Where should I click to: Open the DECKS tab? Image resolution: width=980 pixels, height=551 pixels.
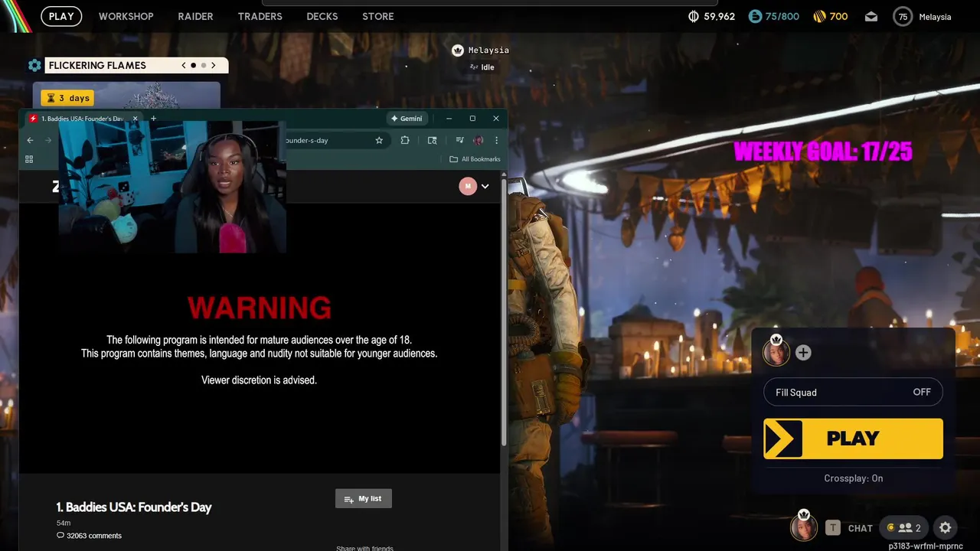tap(322, 16)
